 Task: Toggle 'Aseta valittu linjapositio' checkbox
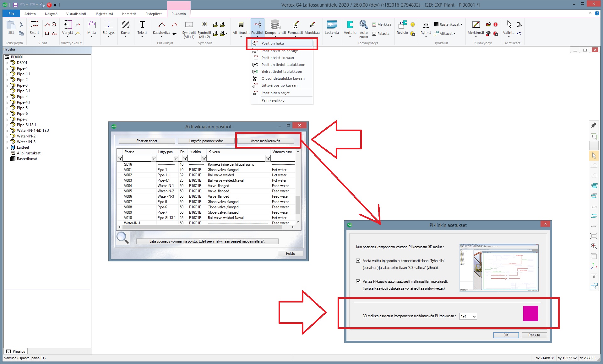(x=358, y=260)
